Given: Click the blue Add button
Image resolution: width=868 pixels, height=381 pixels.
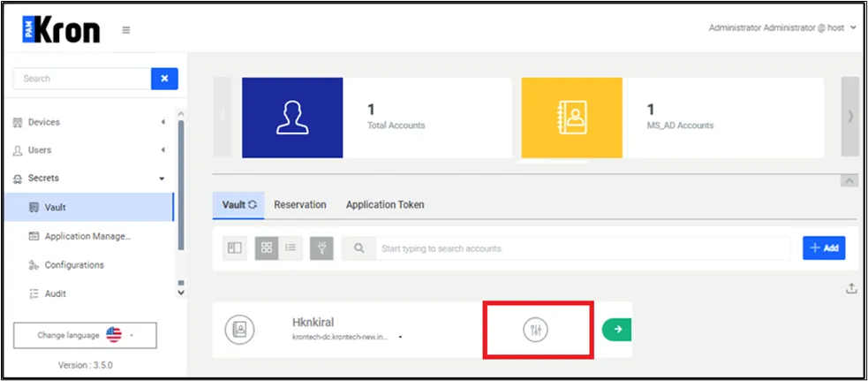Looking at the screenshot, I should 823,248.
